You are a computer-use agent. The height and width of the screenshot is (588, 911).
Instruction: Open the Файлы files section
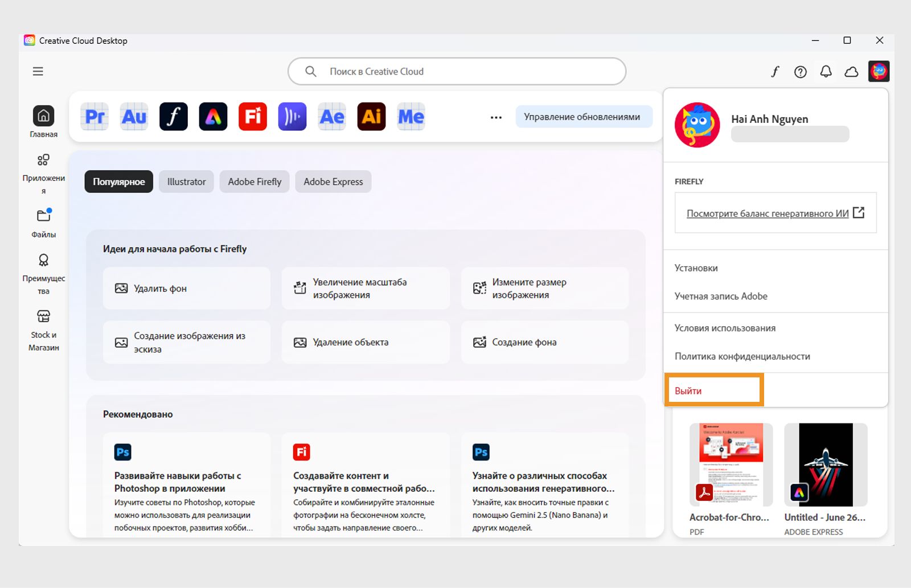(44, 223)
